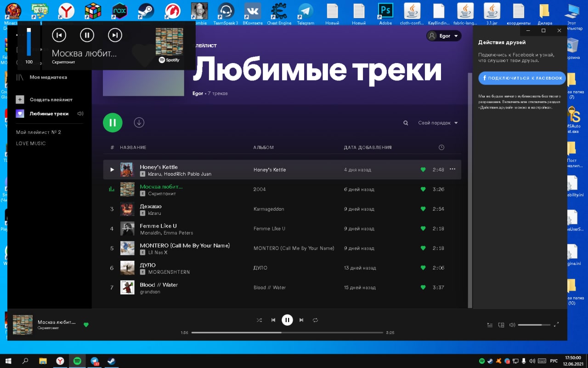
Task: Seek within the song progress bar
Action: point(288,333)
